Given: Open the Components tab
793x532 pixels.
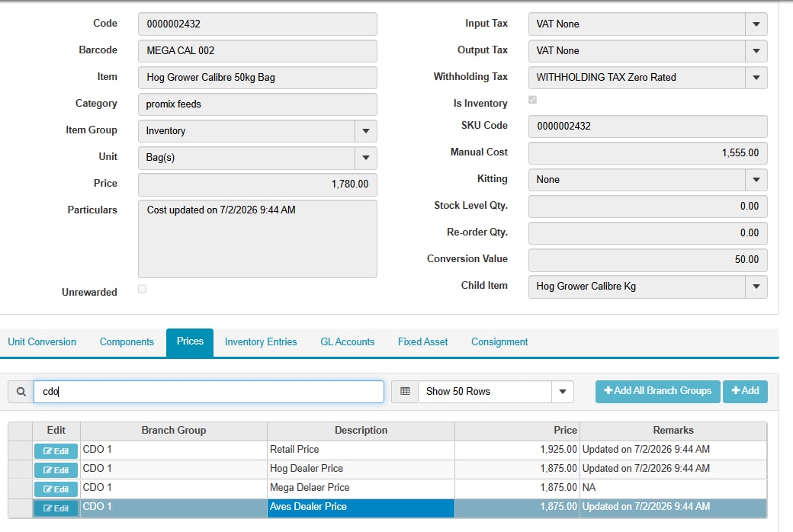Looking at the screenshot, I should (x=127, y=342).
